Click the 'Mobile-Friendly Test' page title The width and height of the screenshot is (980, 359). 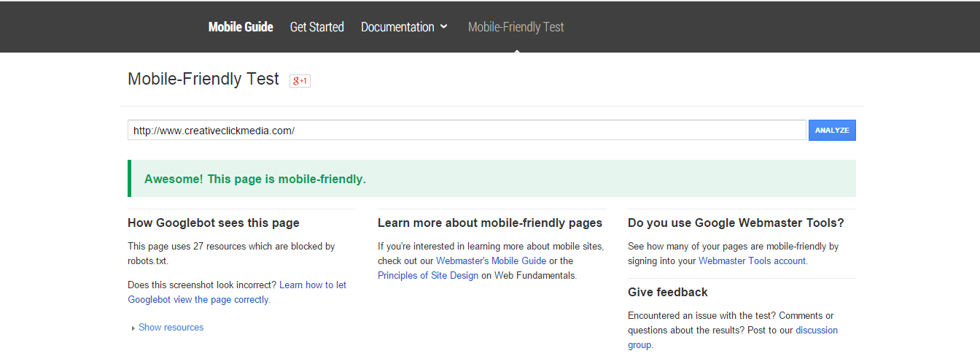tap(203, 79)
